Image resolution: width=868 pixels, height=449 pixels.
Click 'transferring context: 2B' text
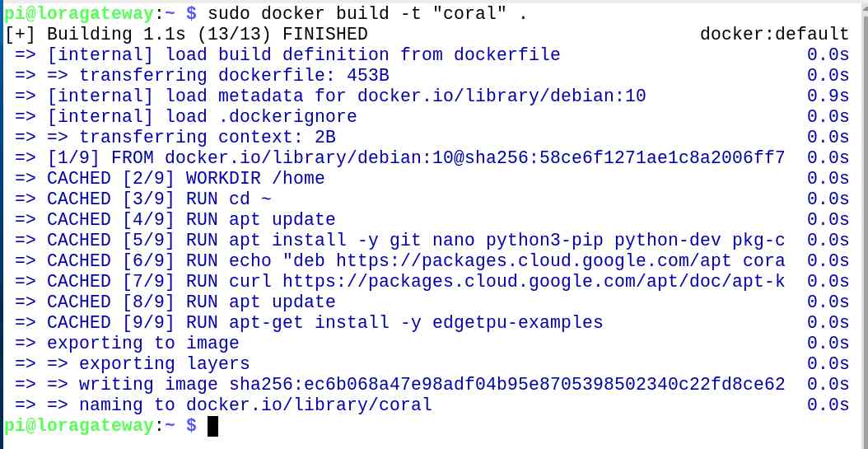pos(207,138)
